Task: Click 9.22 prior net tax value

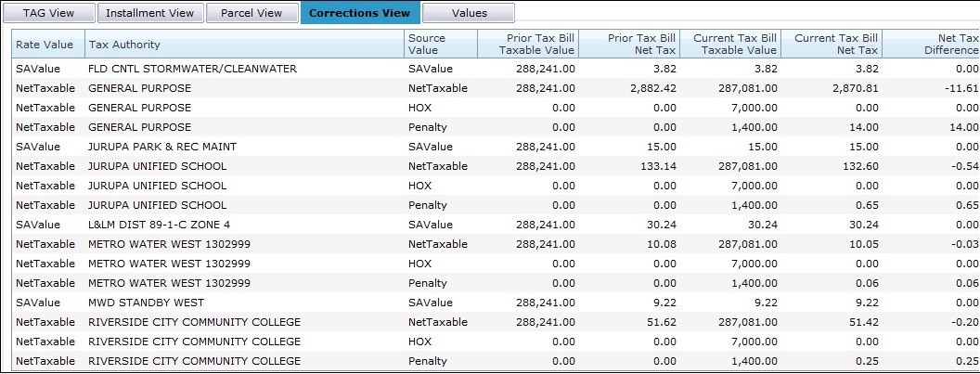Action: coord(664,303)
